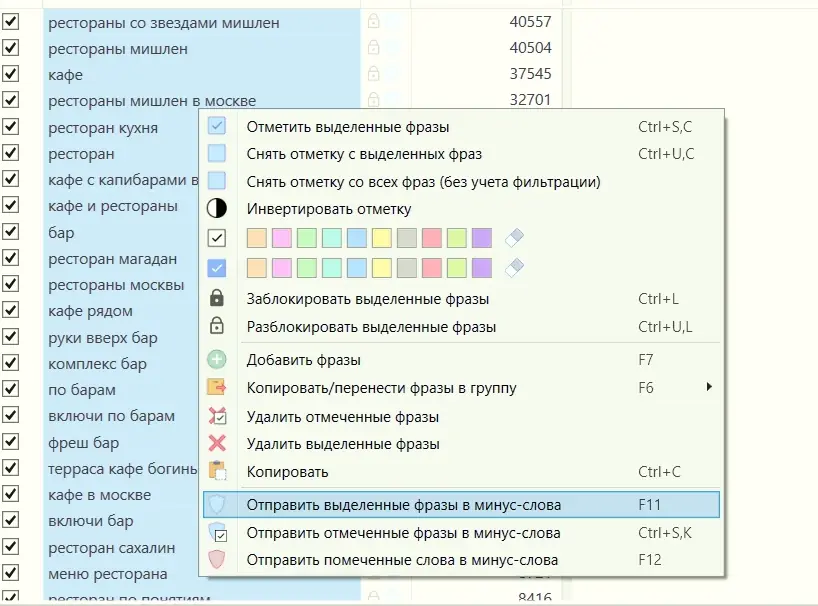Select 'Снять отметку со всех фраз (без учета фильтрации)'

click(461, 181)
